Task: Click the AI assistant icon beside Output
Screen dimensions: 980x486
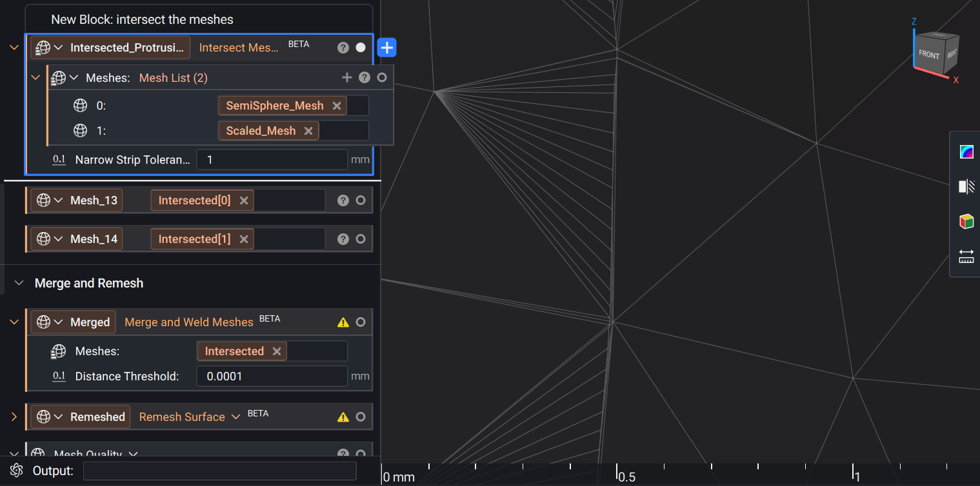Action: [x=17, y=471]
